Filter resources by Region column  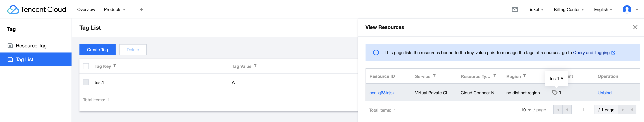tap(525, 76)
